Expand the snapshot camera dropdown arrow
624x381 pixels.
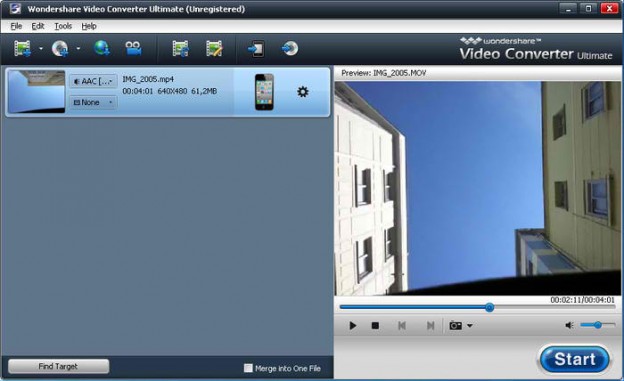pyautogui.click(x=470, y=326)
